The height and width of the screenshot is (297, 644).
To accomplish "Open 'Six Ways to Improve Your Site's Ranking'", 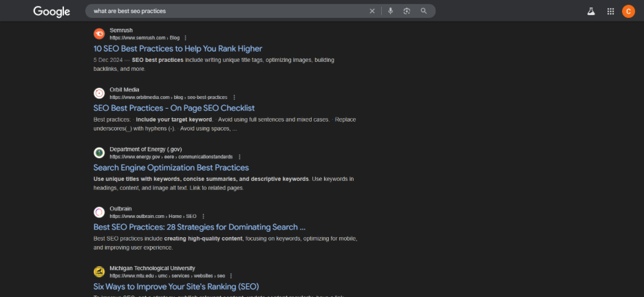I will click(x=176, y=286).
